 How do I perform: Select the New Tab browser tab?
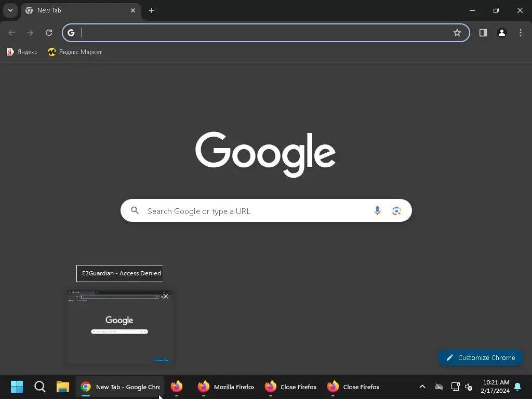(x=81, y=10)
